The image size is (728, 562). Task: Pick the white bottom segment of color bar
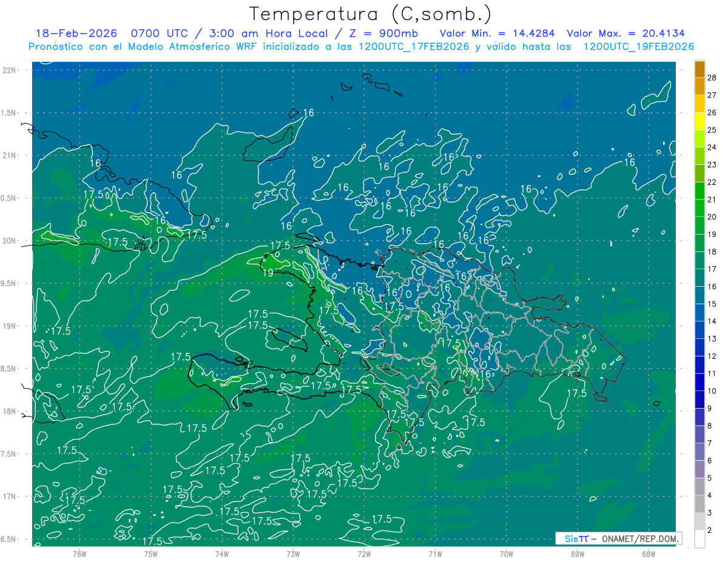700,539
